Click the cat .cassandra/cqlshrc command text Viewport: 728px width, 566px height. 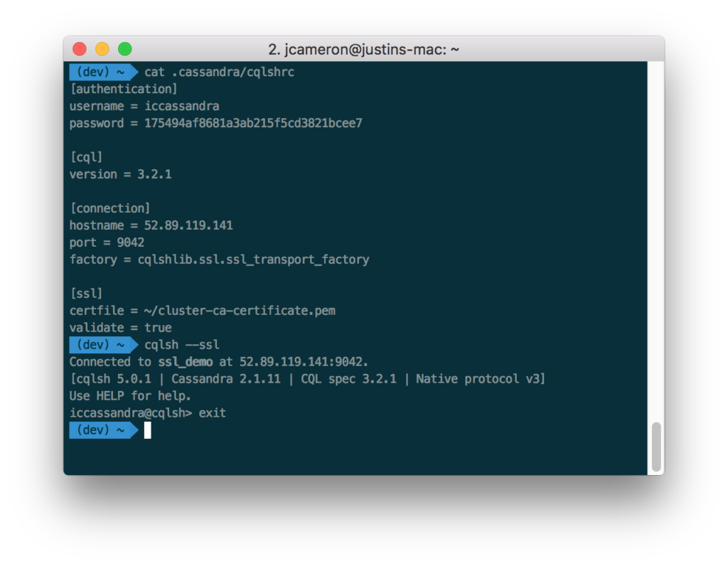click(x=219, y=73)
